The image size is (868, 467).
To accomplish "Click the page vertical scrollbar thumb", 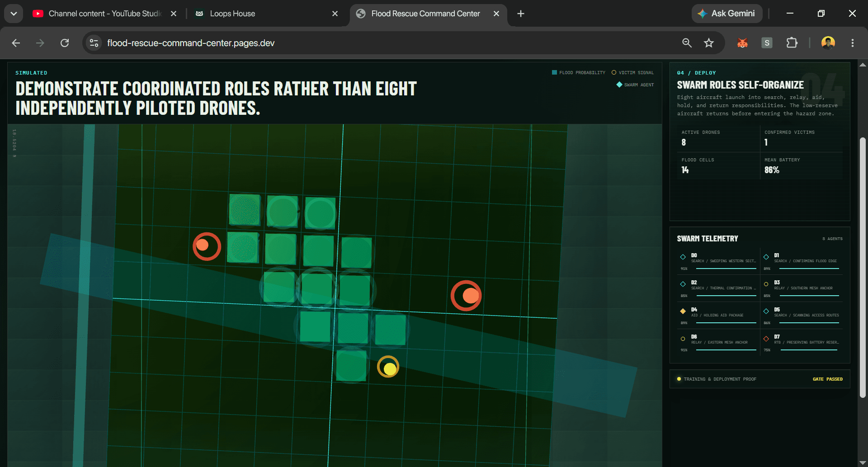I will click(863, 267).
